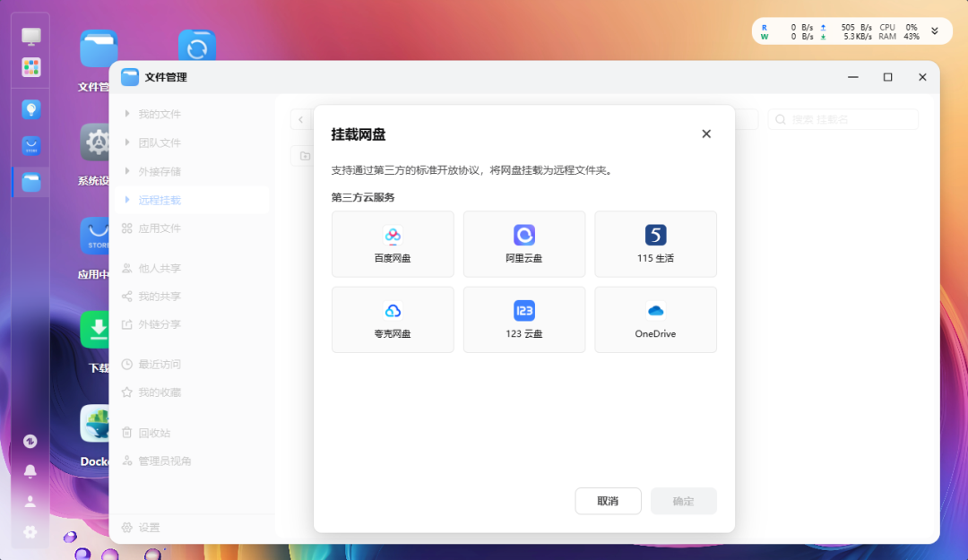The height and width of the screenshot is (560, 968).
Task: Open the app grid launcher in dock
Action: [30, 67]
